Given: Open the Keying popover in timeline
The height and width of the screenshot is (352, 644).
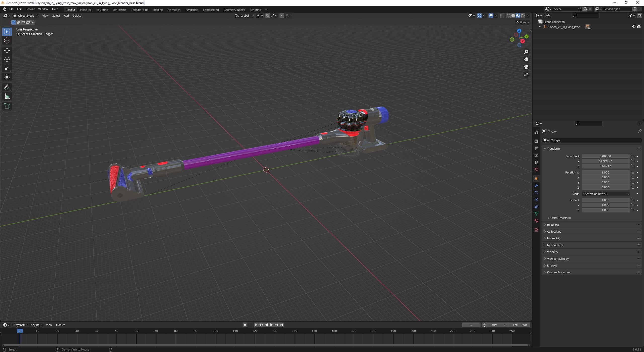Looking at the screenshot, I should (x=36, y=325).
